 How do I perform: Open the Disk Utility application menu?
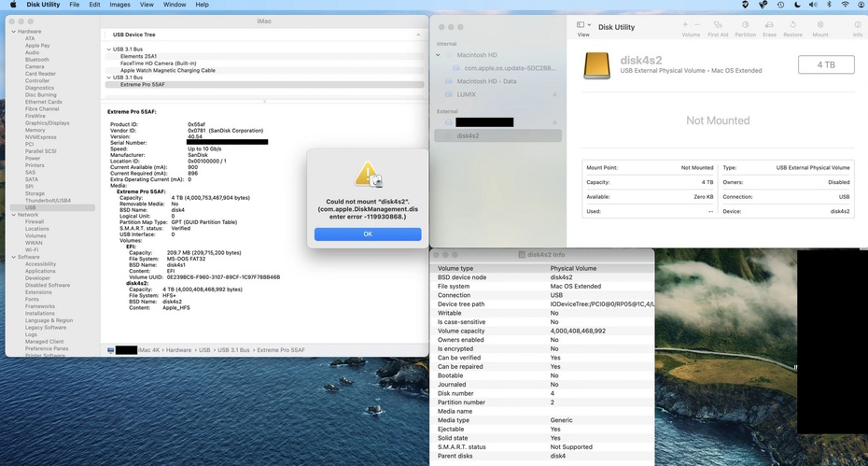(x=43, y=5)
